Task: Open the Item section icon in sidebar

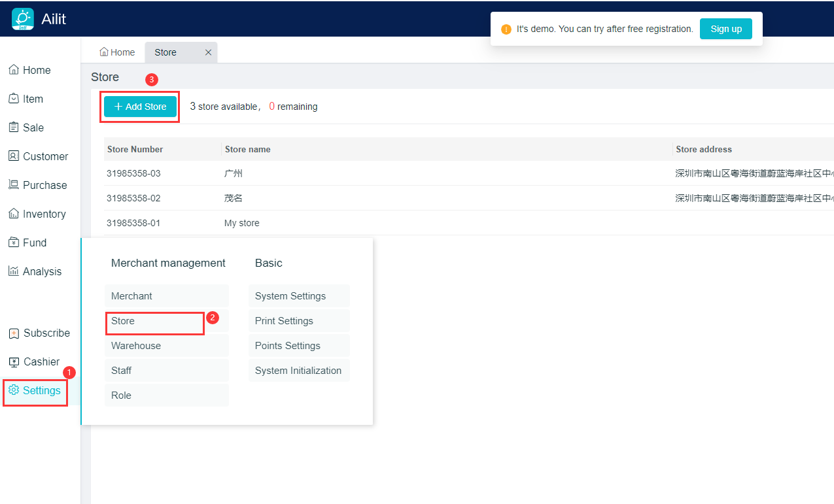Action: pyautogui.click(x=14, y=99)
